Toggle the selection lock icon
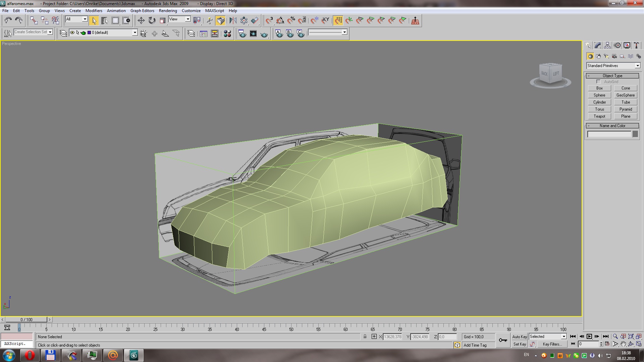Viewport: 644px width, 362px height. click(x=365, y=337)
